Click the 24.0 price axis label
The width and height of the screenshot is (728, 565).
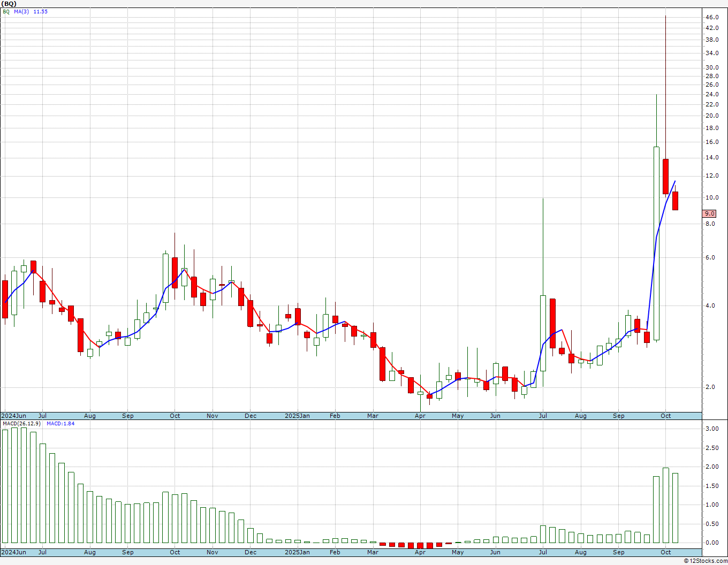click(x=712, y=95)
